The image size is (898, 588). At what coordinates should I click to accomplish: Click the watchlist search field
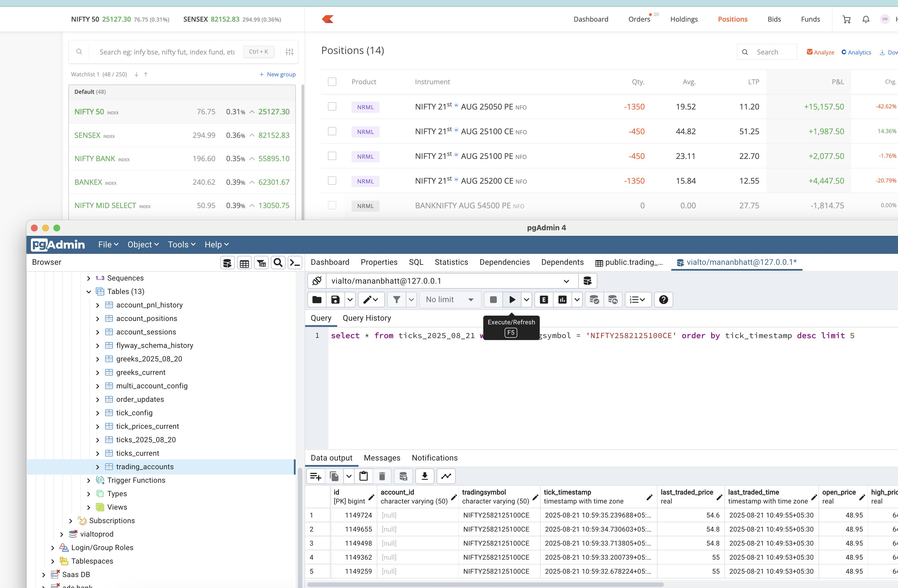point(167,52)
